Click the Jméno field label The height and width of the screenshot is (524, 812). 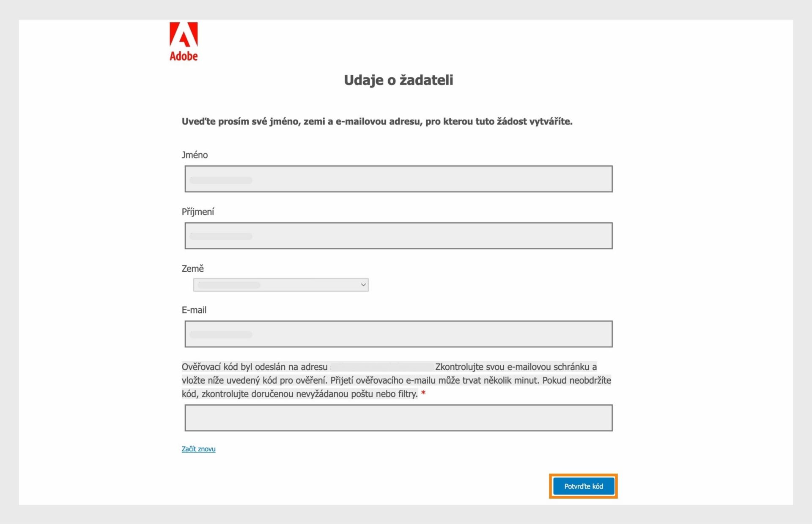[x=195, y=155]
